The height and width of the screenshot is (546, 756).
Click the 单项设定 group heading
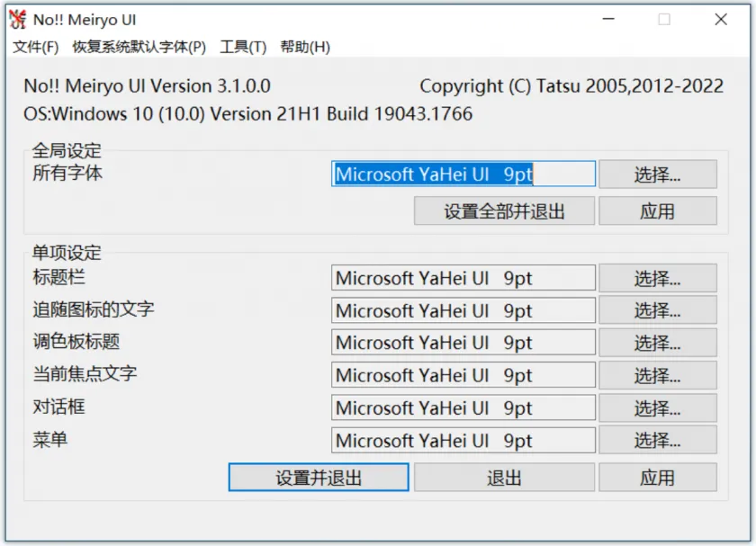[x=67, y=253]
